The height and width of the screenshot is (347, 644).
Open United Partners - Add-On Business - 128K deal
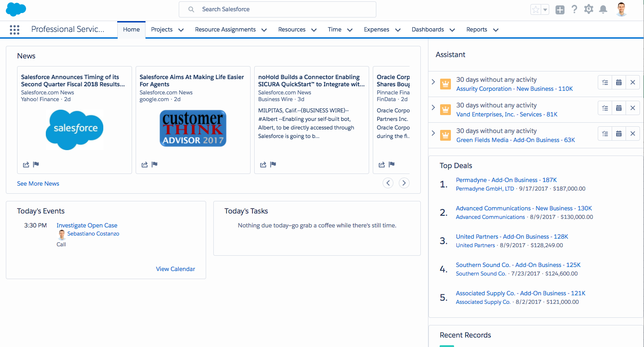[x=512, y=236]
